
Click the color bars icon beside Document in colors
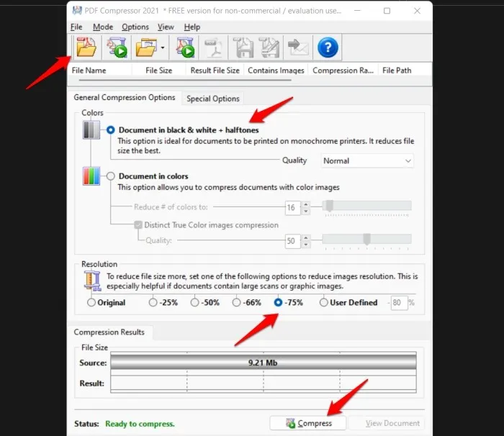click(x=91, y=176)
